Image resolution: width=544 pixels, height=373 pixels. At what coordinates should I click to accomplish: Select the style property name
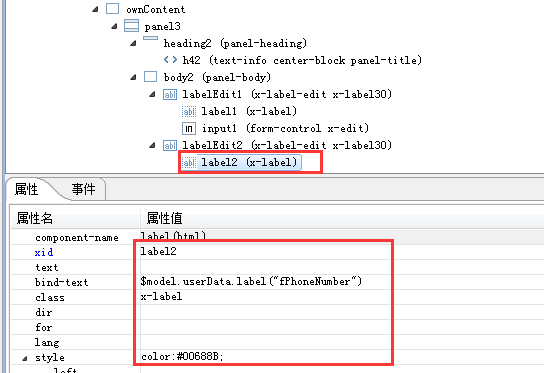(50, 358)
